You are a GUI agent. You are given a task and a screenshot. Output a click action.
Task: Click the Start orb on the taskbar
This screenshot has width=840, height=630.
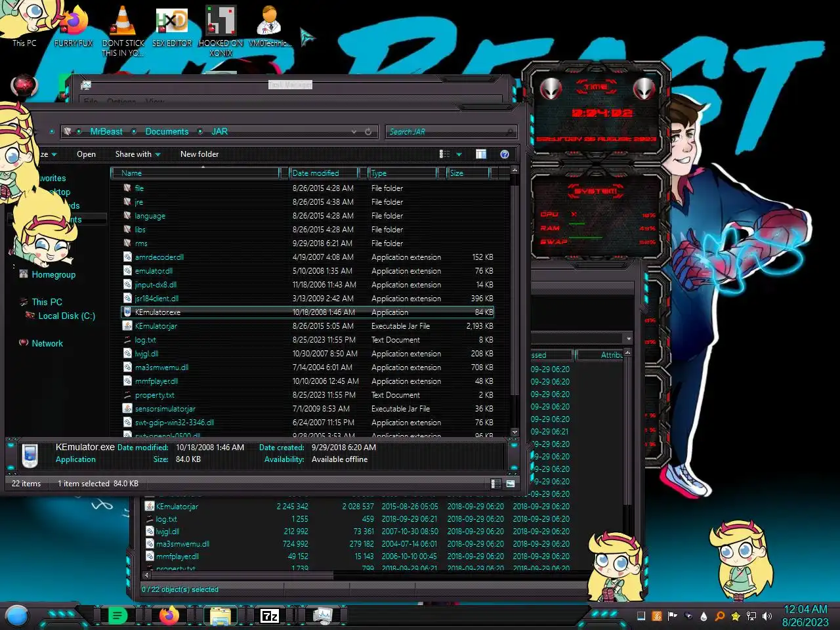pos(17,616)
